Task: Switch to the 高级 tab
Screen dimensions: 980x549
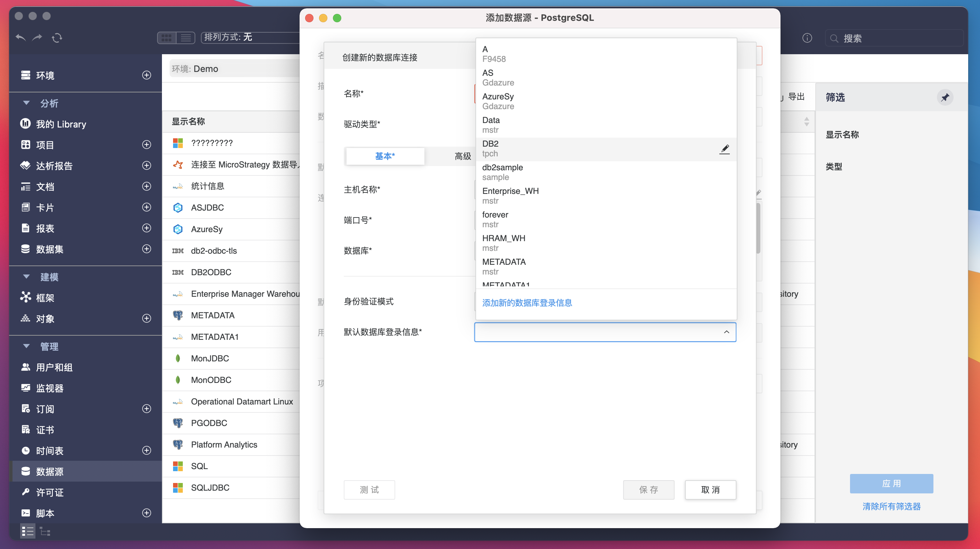Action: (x=463, y=156)
